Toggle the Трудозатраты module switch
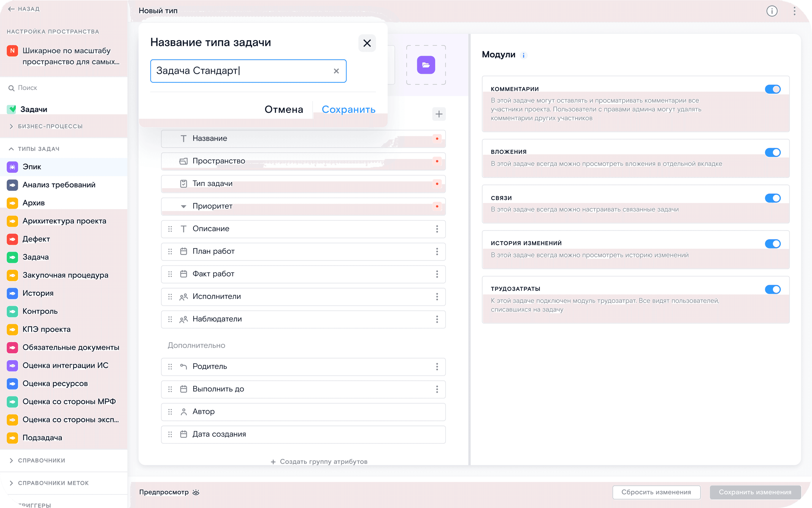 (x=772, y=289)
